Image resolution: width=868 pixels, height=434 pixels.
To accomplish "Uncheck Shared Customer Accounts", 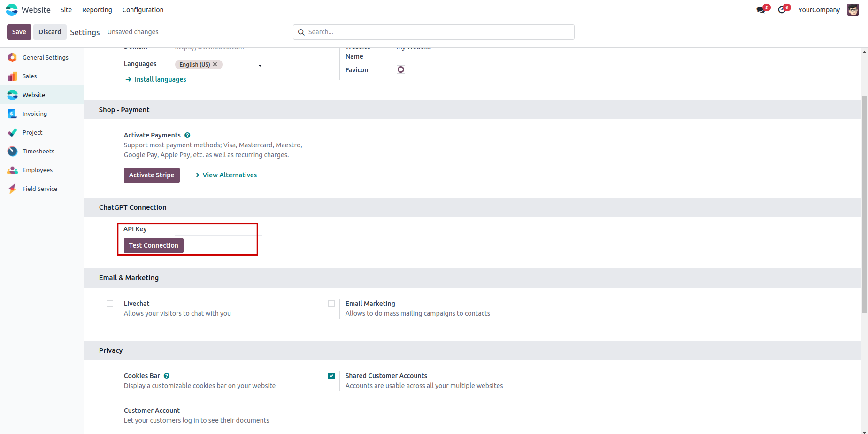I will (x=331, y=376).
